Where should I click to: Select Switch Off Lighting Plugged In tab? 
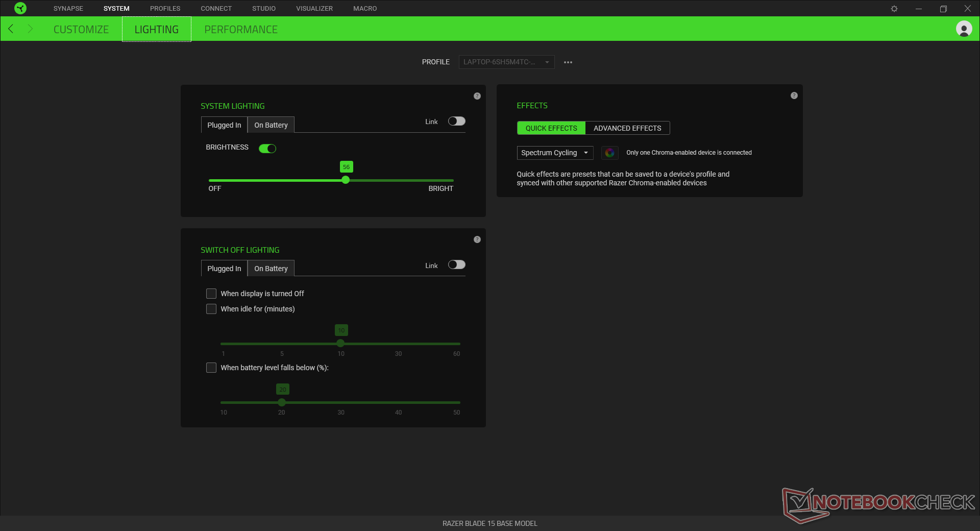coord(224,269)
